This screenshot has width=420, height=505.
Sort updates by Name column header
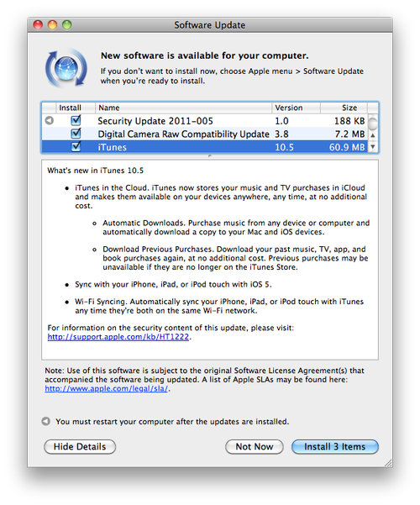tap(183, 108)
